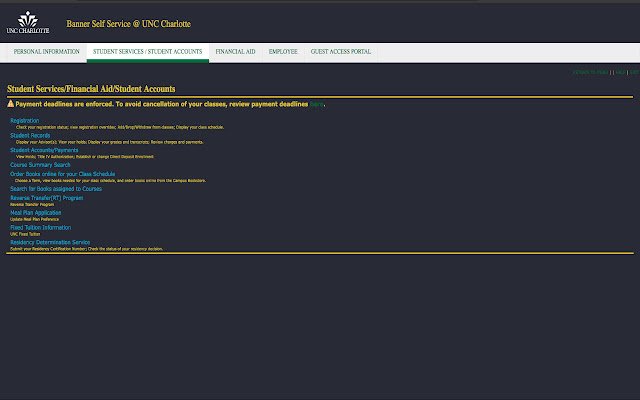The height and width of the screenshot is (400, 640).
Task: Follow the 'here' payment deadlines link
Action: point(316,104)
